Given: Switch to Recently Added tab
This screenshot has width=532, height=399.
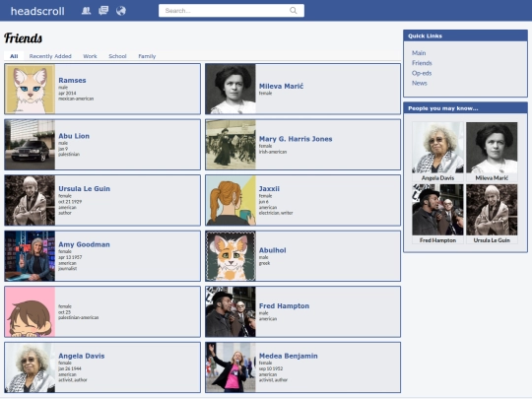Looking at the screenshot, I should point(50,56).
